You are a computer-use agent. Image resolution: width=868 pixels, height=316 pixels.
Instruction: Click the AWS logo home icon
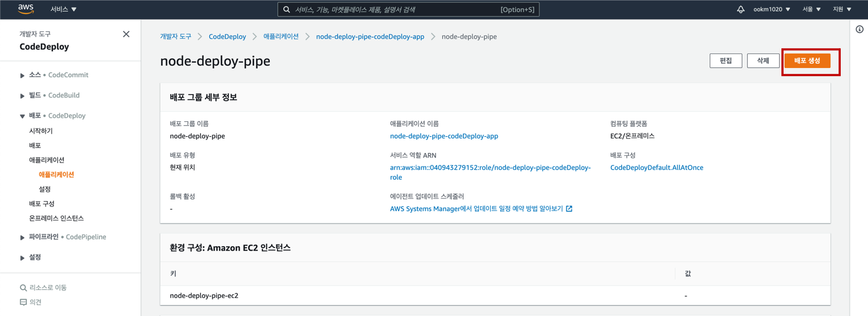26,9
